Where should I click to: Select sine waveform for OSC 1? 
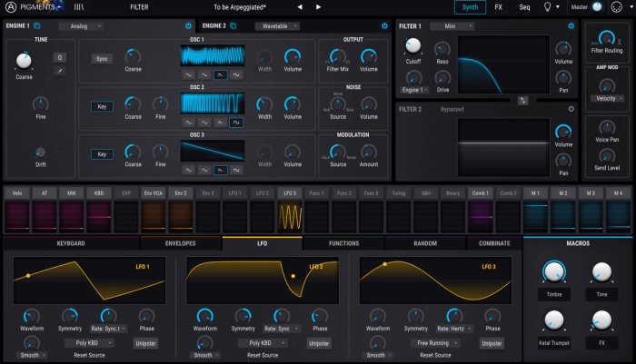pos(189,74)
